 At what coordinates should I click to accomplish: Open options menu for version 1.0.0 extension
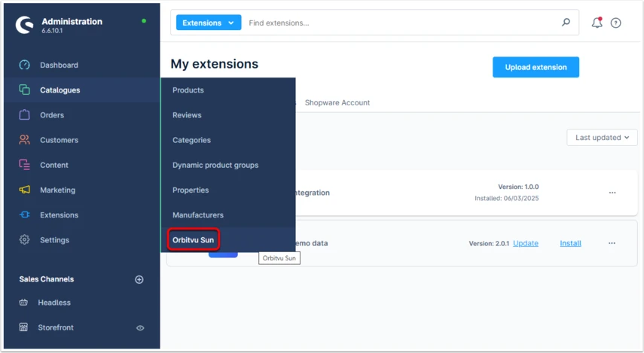click(x=612, y=193)
